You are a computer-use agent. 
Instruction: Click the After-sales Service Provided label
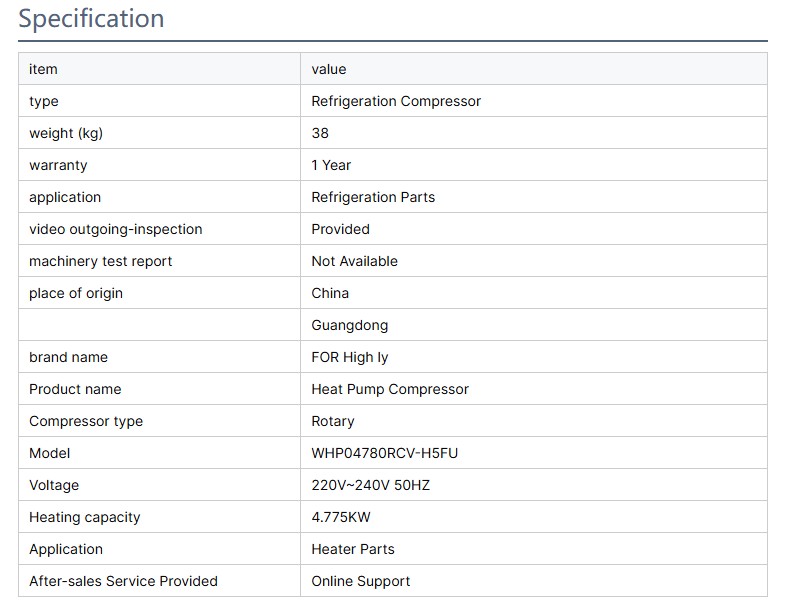123,581
